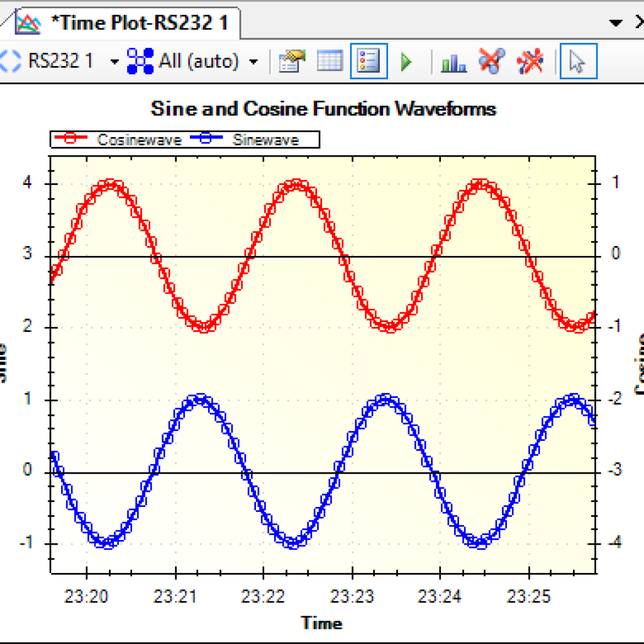Toggle the highlighted pointer tool off

pyautogui.click(x=577, y=61)
